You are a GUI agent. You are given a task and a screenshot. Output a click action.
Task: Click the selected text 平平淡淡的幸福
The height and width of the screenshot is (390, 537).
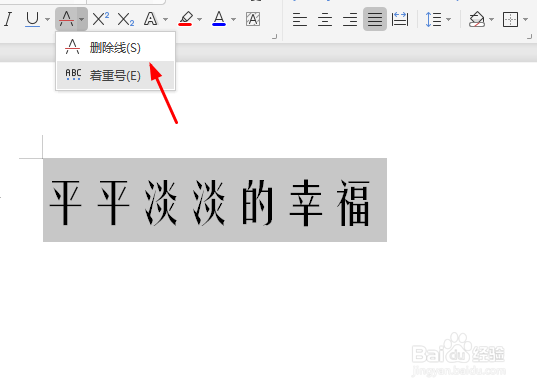click(x=210, y=203)
